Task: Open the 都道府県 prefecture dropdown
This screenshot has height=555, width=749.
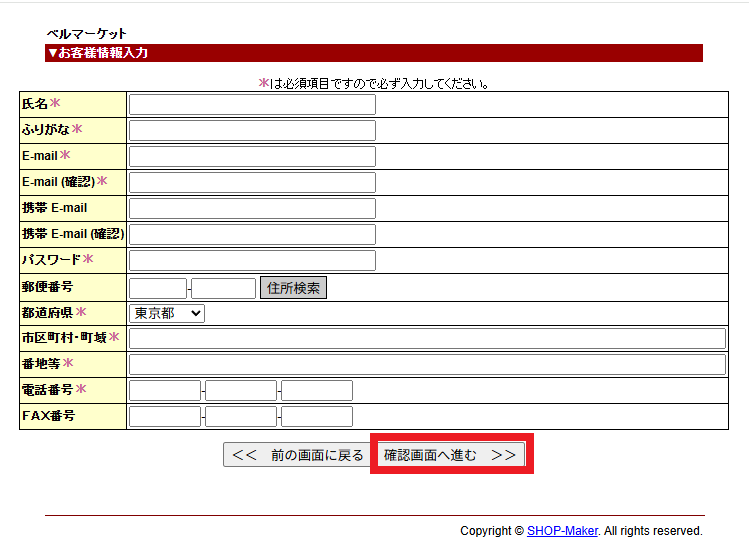Action: click(167, 314)
